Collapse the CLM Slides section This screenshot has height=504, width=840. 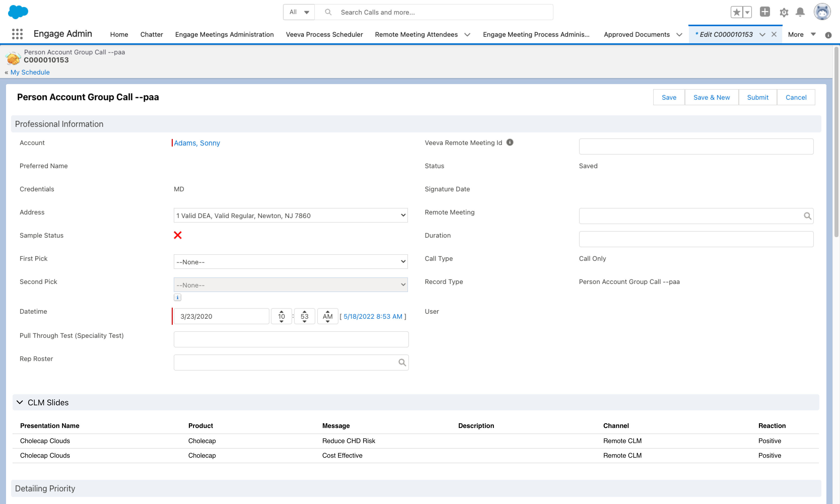(20, 403)
